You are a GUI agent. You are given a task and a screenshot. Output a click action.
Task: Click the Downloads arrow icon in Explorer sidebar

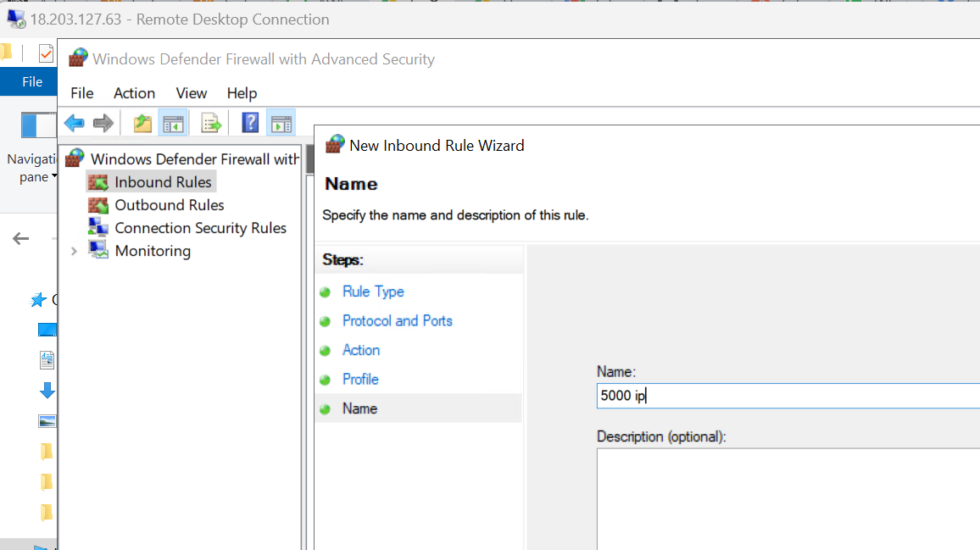tap(47, 391)
